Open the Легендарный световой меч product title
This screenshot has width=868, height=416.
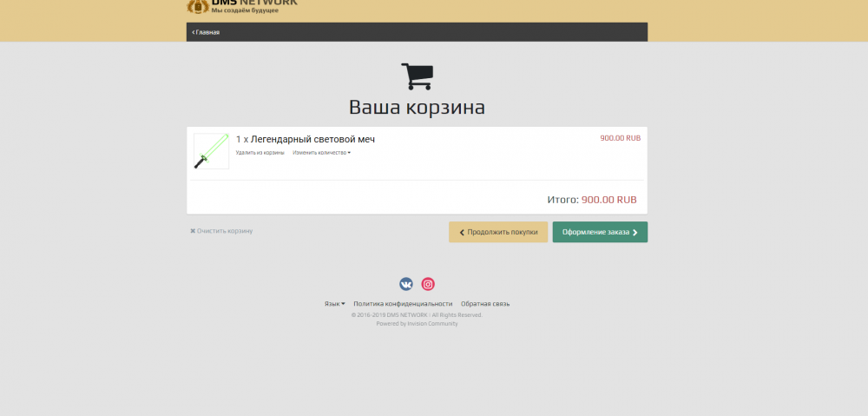pyautogui.click(x=312, y=139)
